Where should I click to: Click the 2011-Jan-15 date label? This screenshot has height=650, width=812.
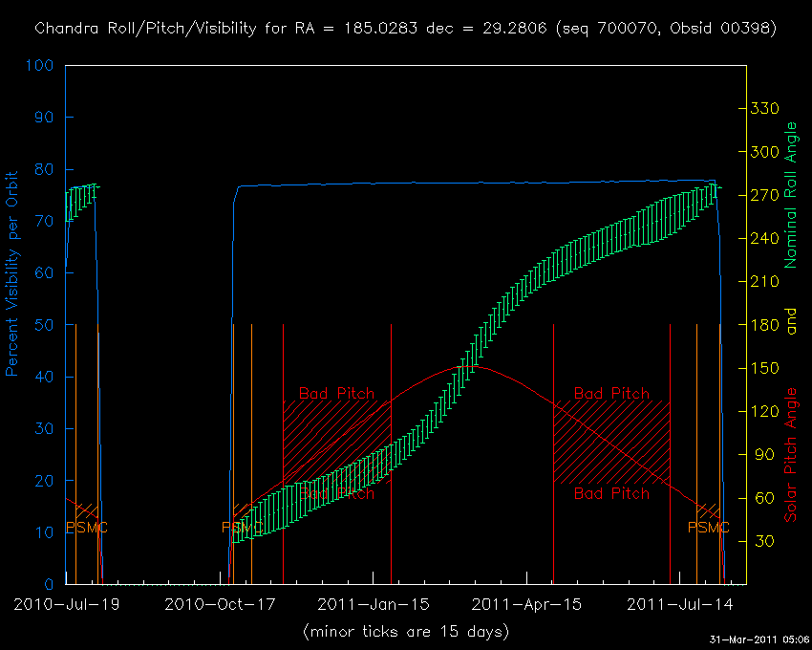pos(372,604)
